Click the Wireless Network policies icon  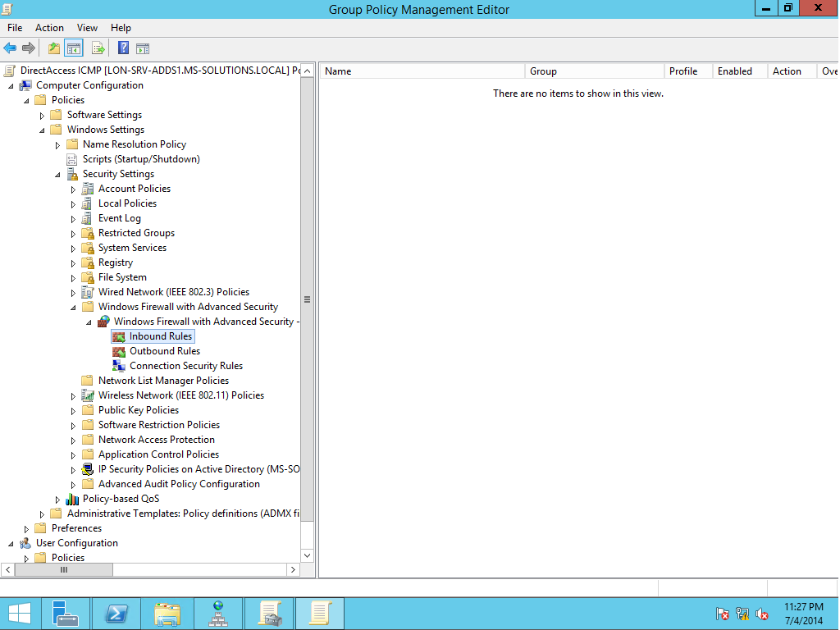tap(87, 395)
